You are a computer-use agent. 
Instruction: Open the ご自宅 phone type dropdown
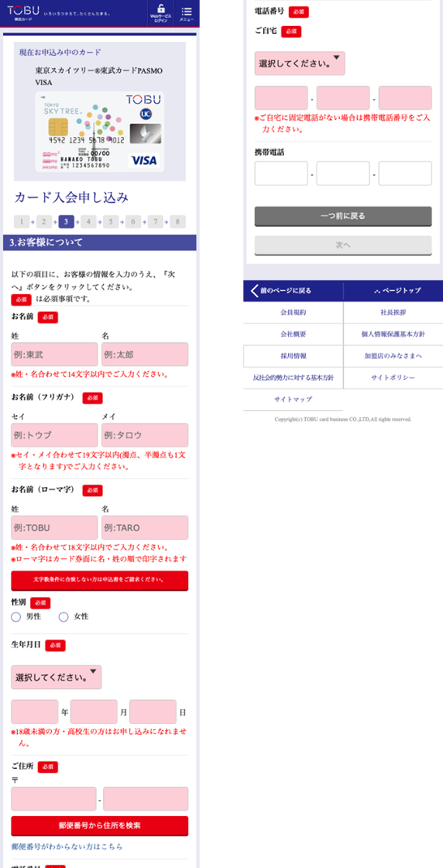pyautogui.click(x=299, y=63)
